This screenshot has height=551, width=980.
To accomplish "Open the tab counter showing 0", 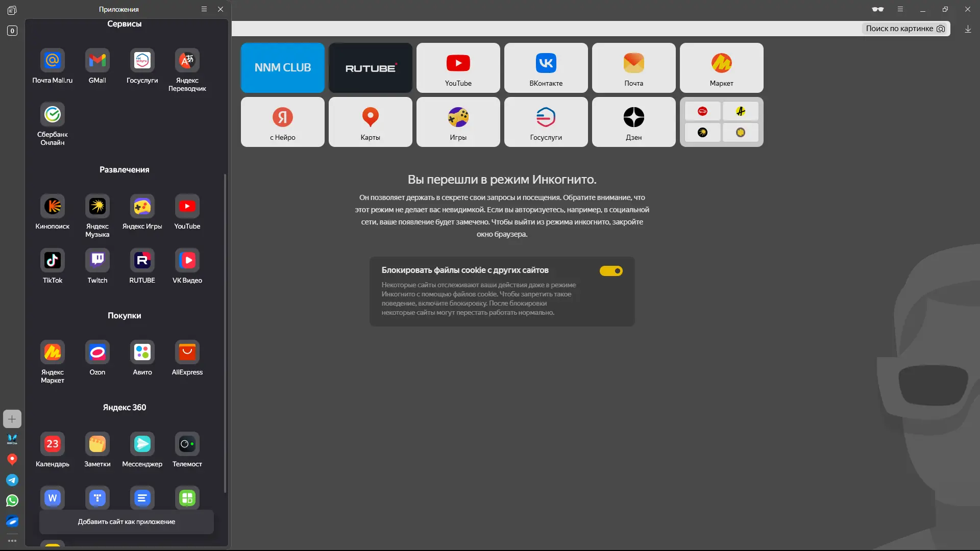I will pos(12,31).
